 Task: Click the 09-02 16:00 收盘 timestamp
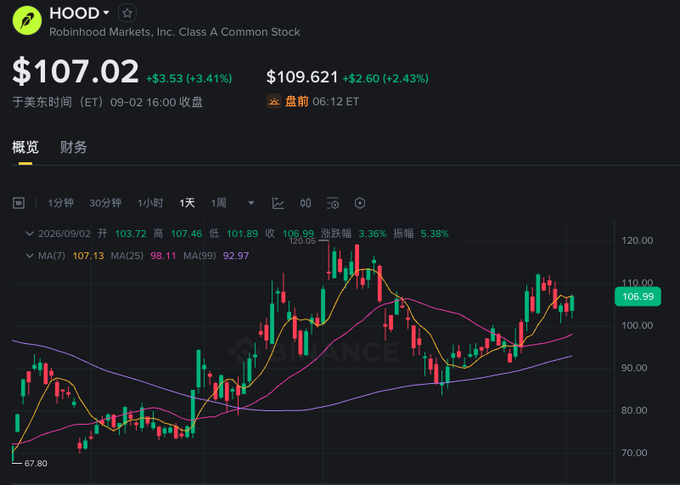(156, 102)
